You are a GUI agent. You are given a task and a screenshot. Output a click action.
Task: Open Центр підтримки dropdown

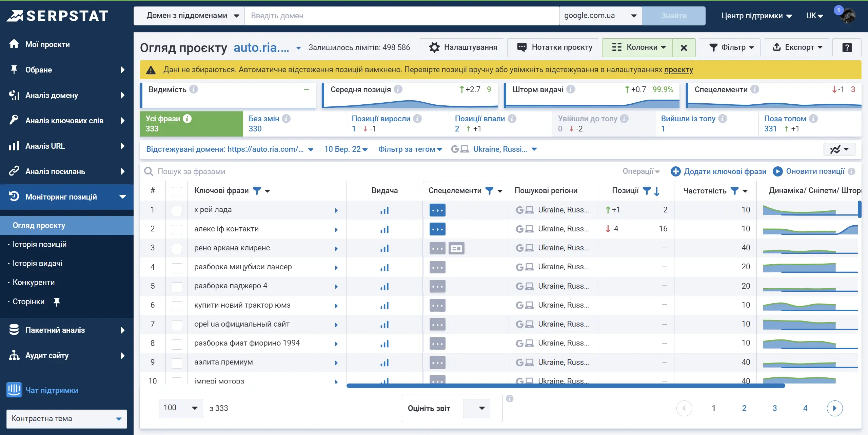(x=756, y=16)
